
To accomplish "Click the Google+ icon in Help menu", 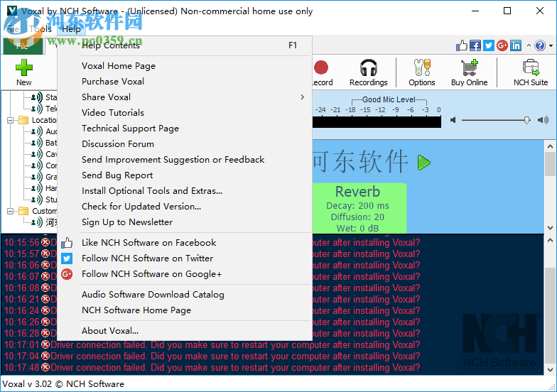I will tap(67, 274).
